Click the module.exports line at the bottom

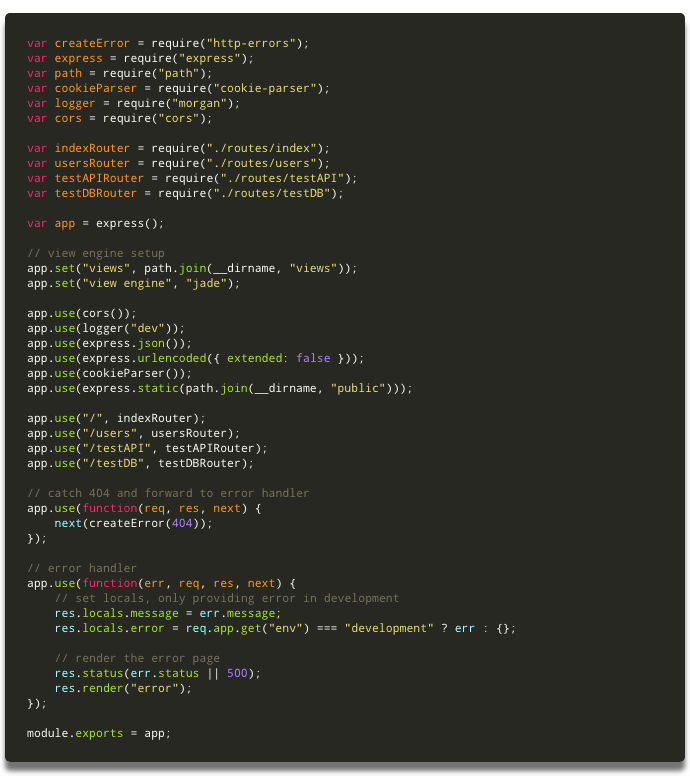(x=98, y=733)
